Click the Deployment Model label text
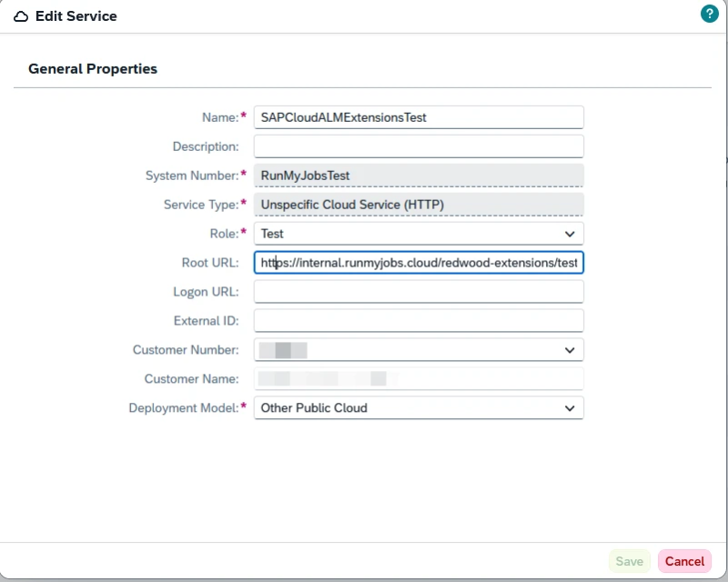728x582 pixels. [183, 408]
